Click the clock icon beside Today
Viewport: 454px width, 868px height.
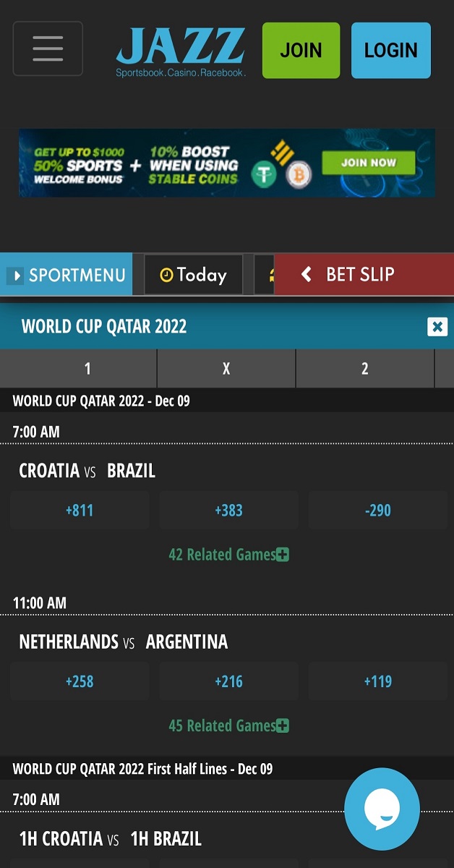pos(166,275)
